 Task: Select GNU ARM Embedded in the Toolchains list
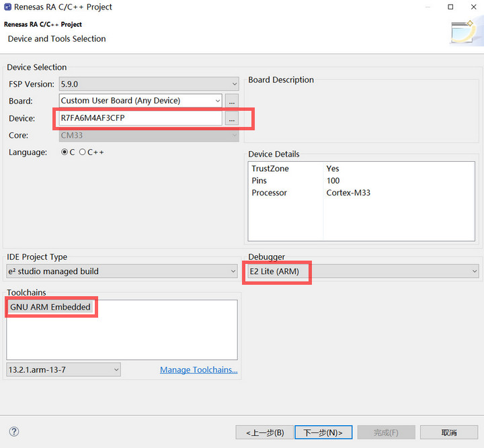(x=50, y=307)
